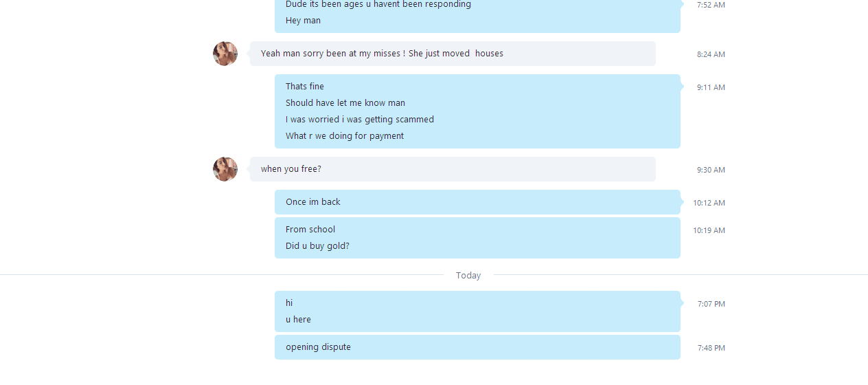Select the 'hi' message line
The height and width of the screenshot is (385, 868).
[289, 303]
